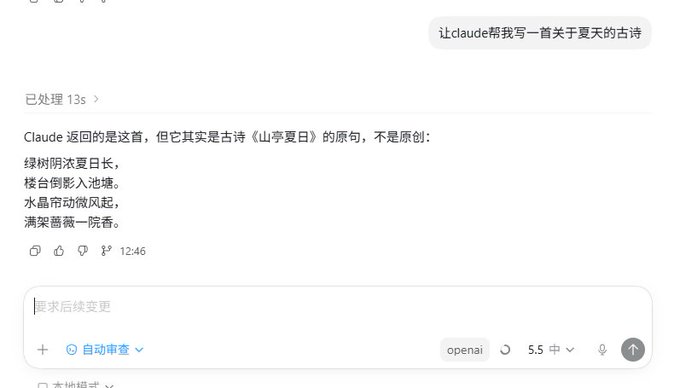The image size is (680, 388).
Task: Open the 5.5 中 model dropdown
Action: (551, 349)
